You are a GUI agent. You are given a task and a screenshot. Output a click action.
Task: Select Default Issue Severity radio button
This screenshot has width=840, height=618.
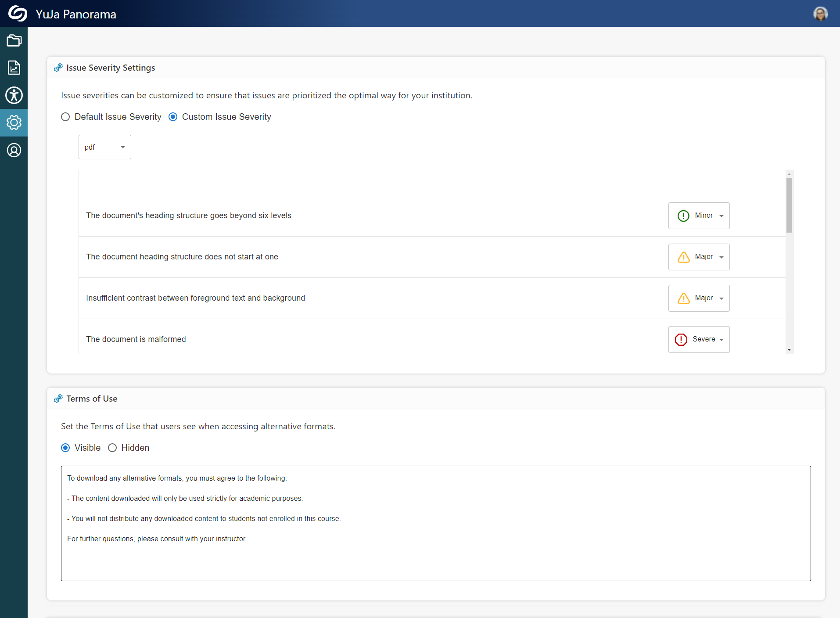[65, 117]
